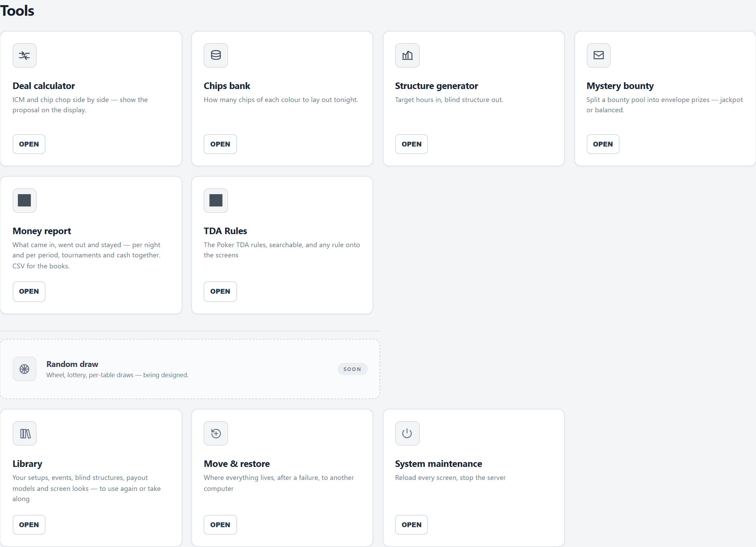Click 'Split a bounty pool into envelope prizes' description
Screen dimensions: 756x547
tap(665, 105)
